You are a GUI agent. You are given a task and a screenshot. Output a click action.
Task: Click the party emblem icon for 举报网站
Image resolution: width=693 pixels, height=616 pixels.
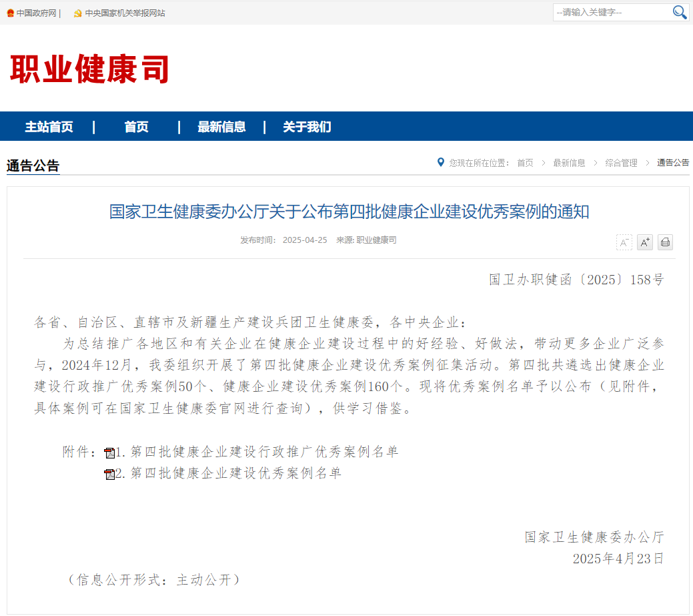77,13
